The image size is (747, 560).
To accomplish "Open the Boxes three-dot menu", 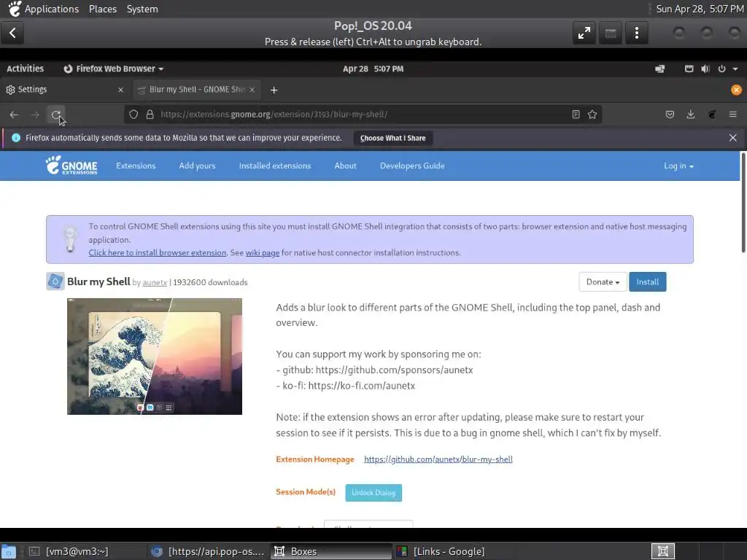I will [x=636, y=33].
